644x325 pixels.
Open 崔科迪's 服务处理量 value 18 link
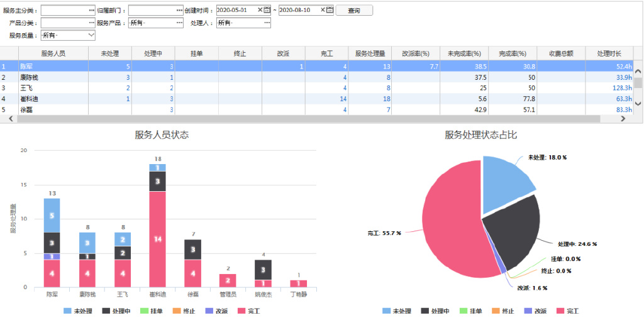point(387,99)
